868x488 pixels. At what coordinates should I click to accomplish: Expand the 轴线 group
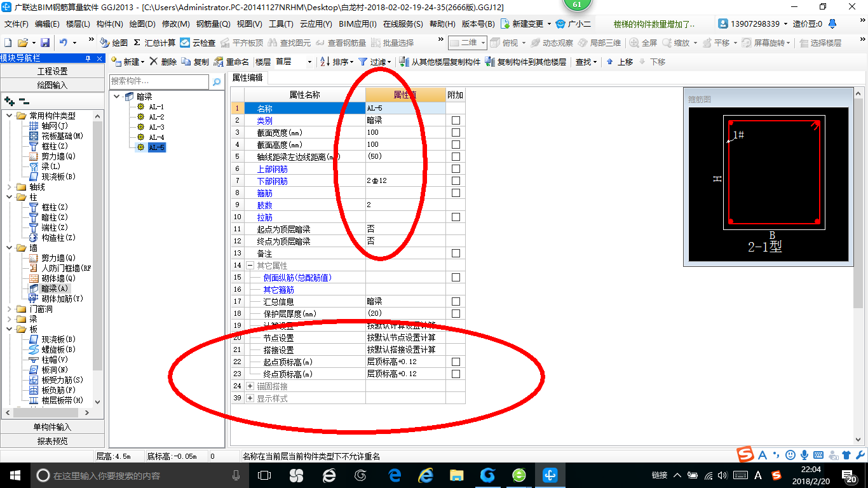(9, 187)
